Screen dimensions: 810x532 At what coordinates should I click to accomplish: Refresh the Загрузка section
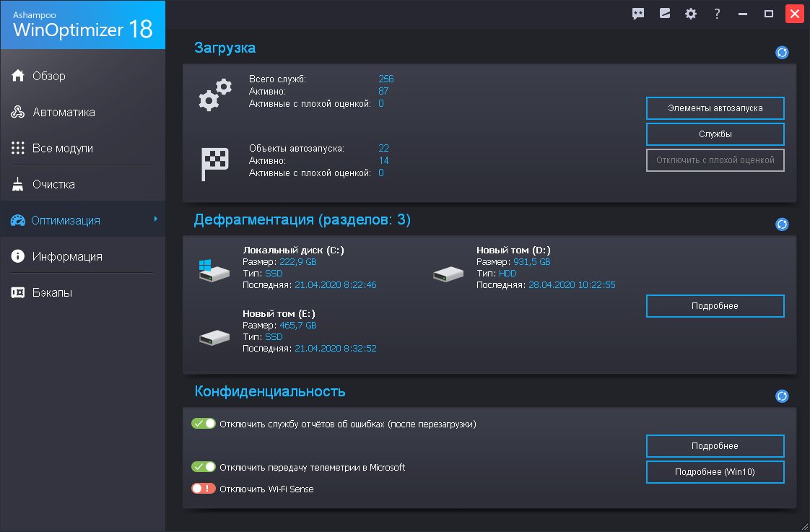(x=782, y=53)
